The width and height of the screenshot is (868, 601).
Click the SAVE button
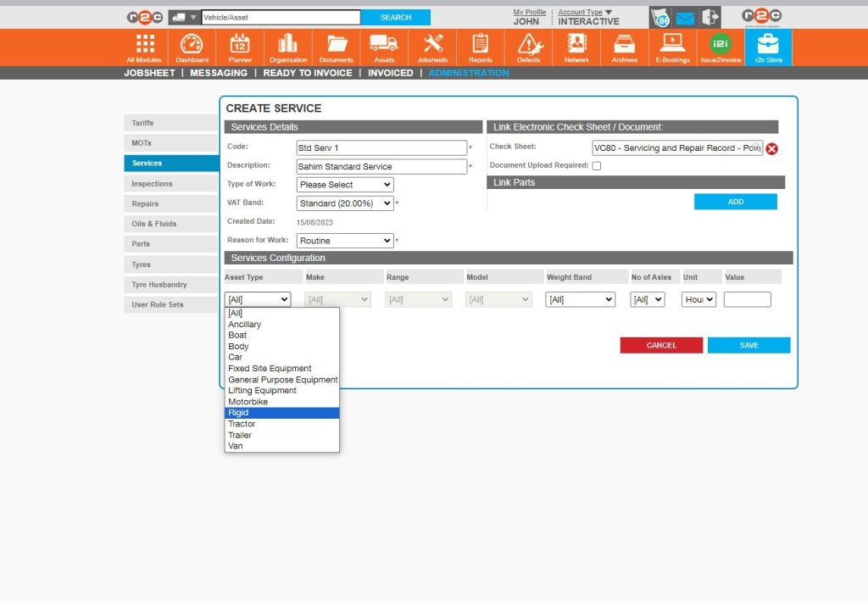(749, 345)
